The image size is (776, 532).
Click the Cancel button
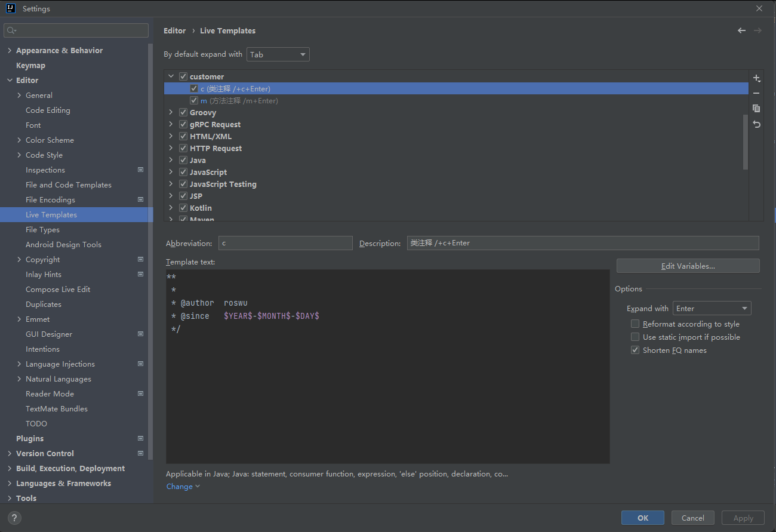pos(693,518)
